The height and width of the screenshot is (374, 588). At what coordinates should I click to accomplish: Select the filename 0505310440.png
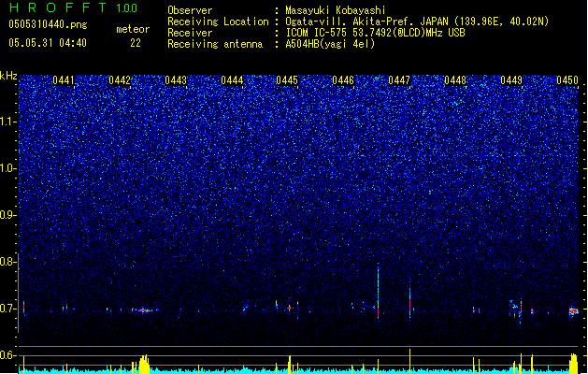48,24
